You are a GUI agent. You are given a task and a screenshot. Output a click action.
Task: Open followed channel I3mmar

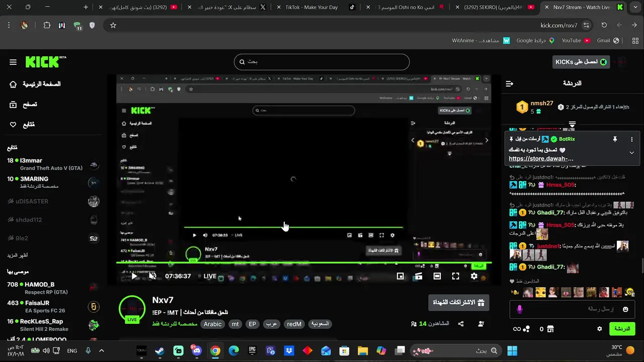[x=53, y=164]
